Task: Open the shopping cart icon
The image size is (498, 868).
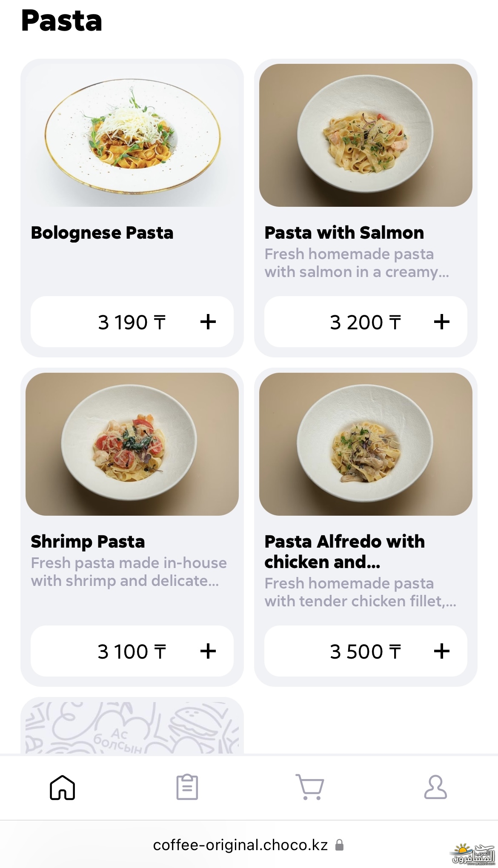Action: [310, 787]
